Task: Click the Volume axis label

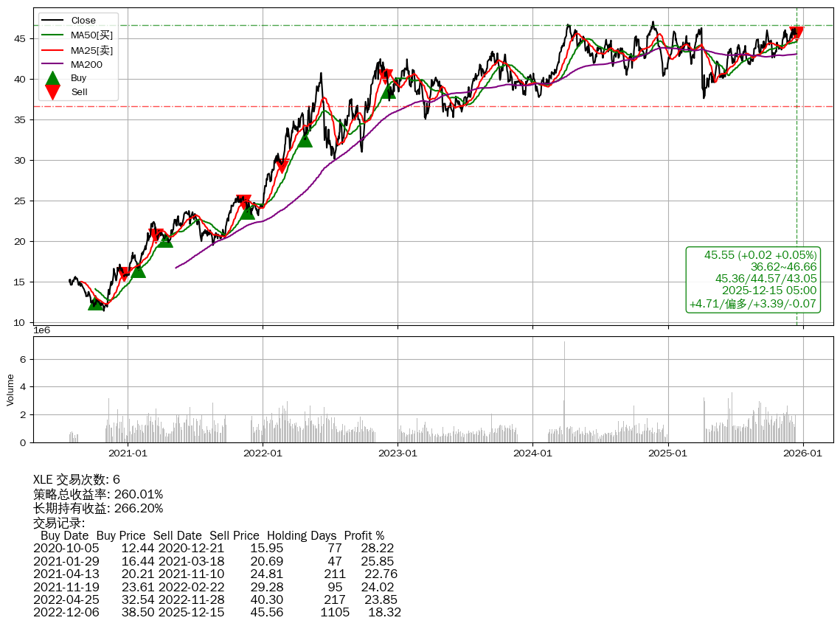Action: click(x=10, y=390)
